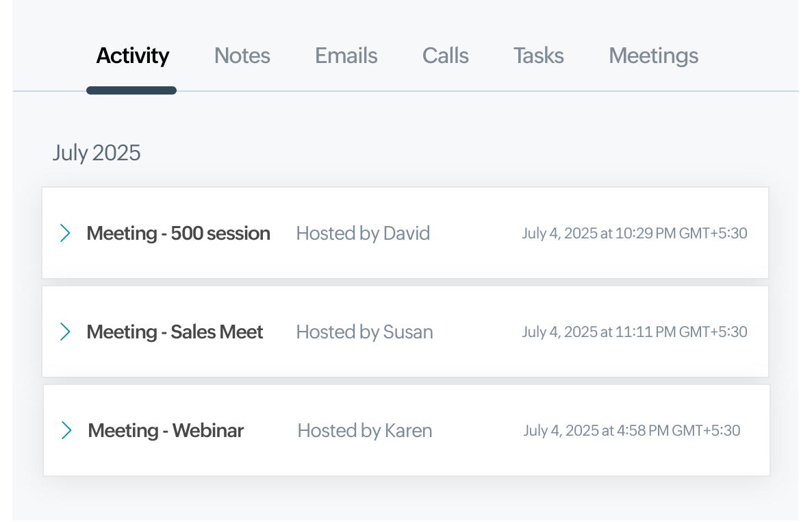
Task: Click the arrow icon next to Webinar
Action: click(66, 430)
